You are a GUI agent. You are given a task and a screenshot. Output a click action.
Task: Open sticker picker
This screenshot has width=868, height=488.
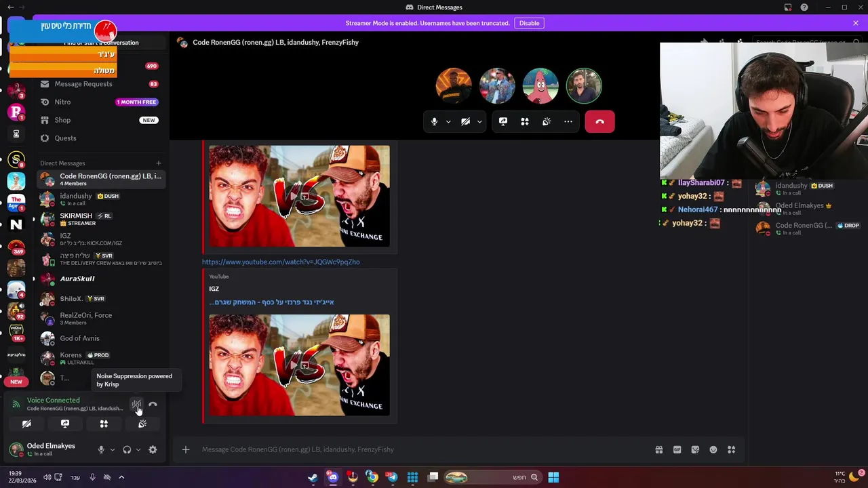(x=695, y=449)
